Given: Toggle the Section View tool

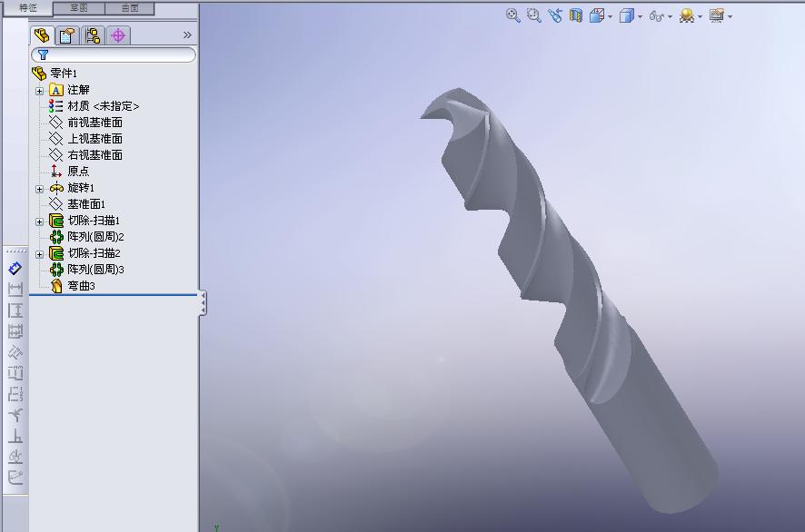Looking at the screenshot, I should coord(576,15).
